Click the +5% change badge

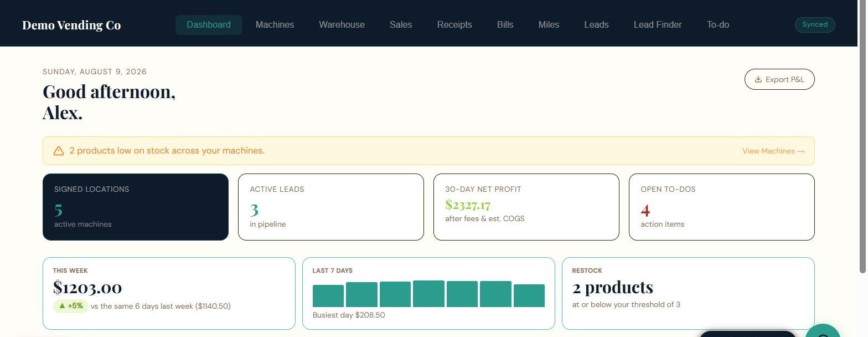click(71, 306)
